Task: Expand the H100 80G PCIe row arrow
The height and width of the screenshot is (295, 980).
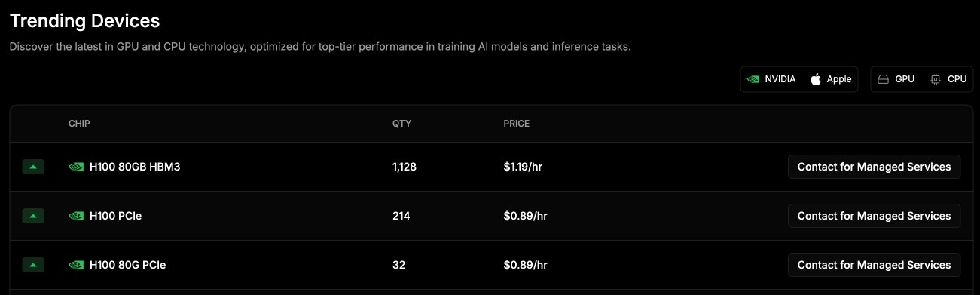Action: point(33,265)
